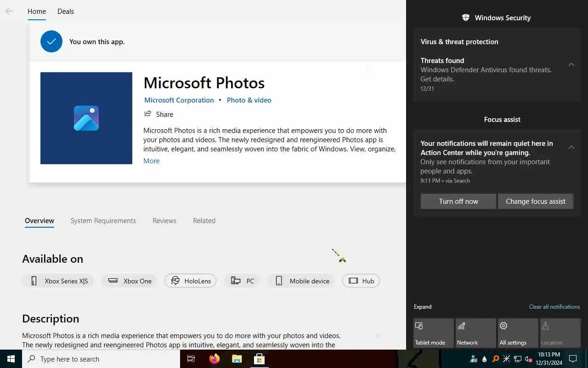This screenshot has width=588, height=368.
Task: Collapse the Threats found notification chevron
Action: [571, 64]
